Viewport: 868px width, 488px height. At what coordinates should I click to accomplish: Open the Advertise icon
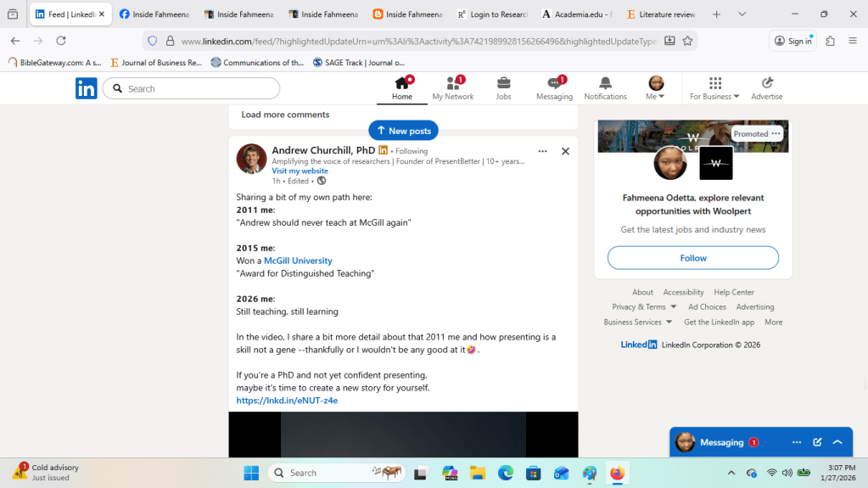tap(767, 88)
